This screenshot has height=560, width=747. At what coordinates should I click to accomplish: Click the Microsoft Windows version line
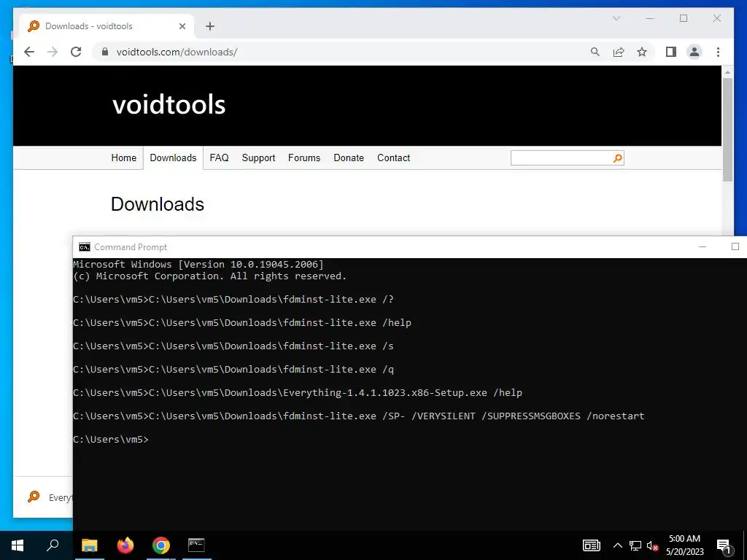pyautogui.click(x=198, y=264)
